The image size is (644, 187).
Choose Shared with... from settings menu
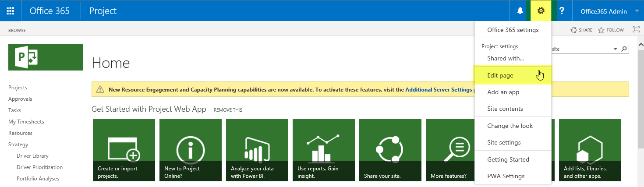point(513,58)
